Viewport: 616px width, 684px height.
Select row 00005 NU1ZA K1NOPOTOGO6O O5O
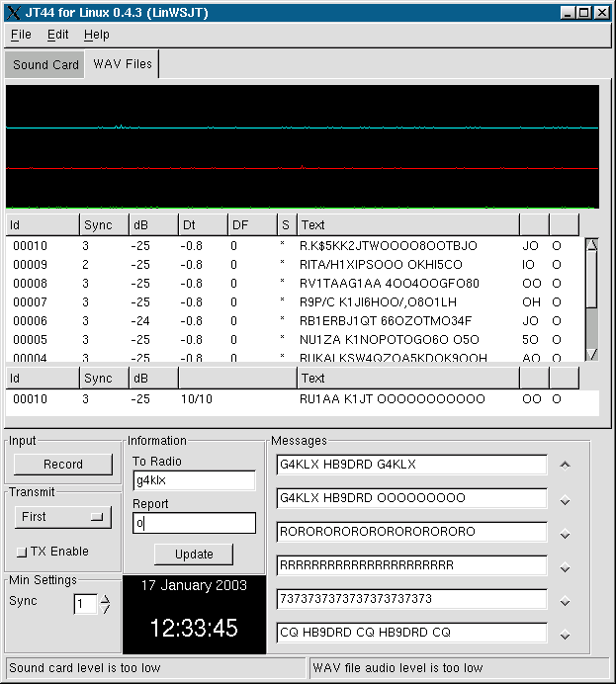pos(295,340)
